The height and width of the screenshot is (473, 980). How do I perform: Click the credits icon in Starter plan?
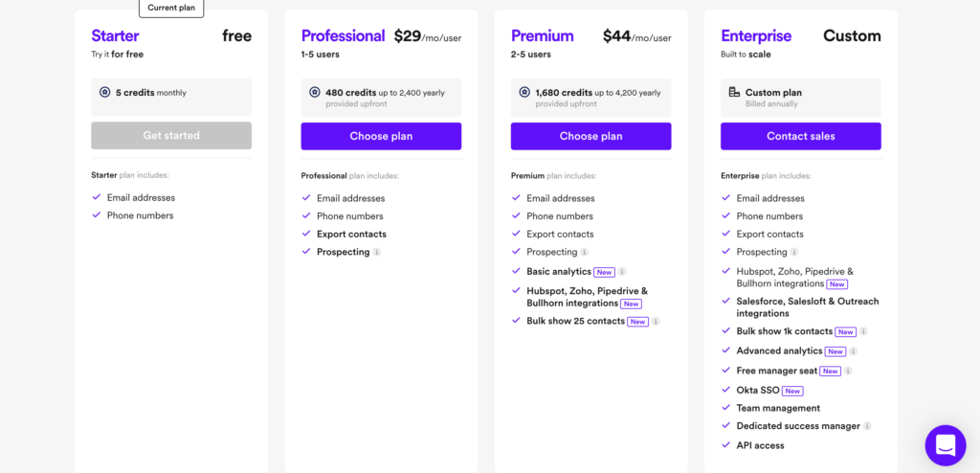click(x=105, y=92)
